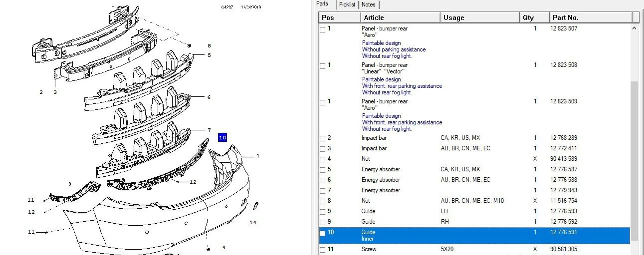Click the Qty column header
Viewport: 644px width, 255px height.
click(x=534, y=18)
